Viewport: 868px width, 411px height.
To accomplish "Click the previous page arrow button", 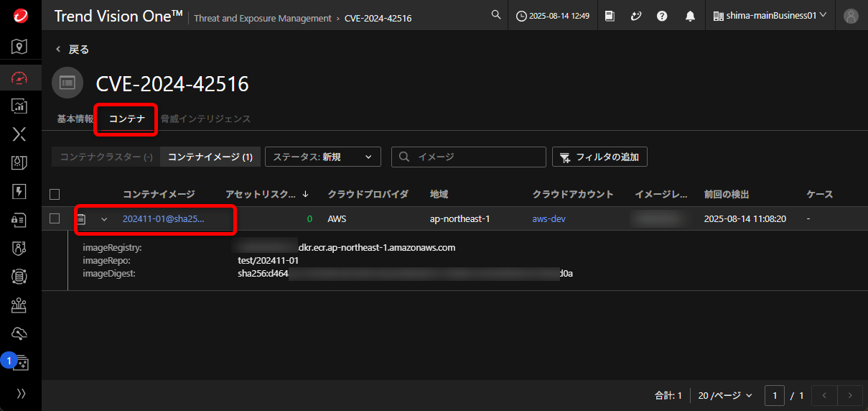I will click(x=825, y=395).
